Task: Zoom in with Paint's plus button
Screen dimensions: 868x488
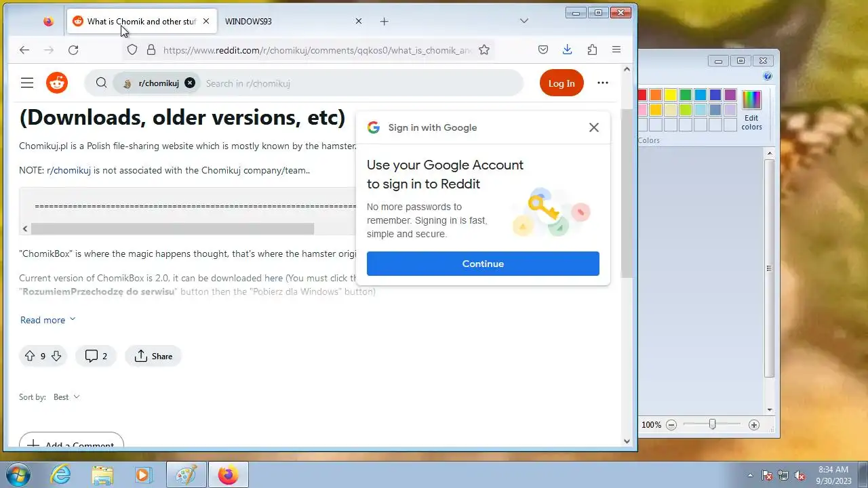Action: 754,425
